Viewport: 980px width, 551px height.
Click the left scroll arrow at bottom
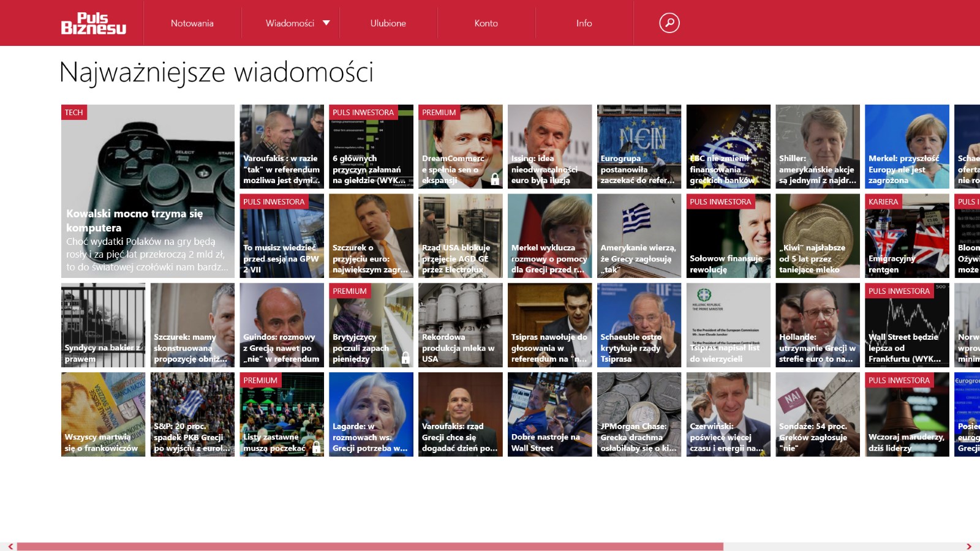click(x=10, y=546)
